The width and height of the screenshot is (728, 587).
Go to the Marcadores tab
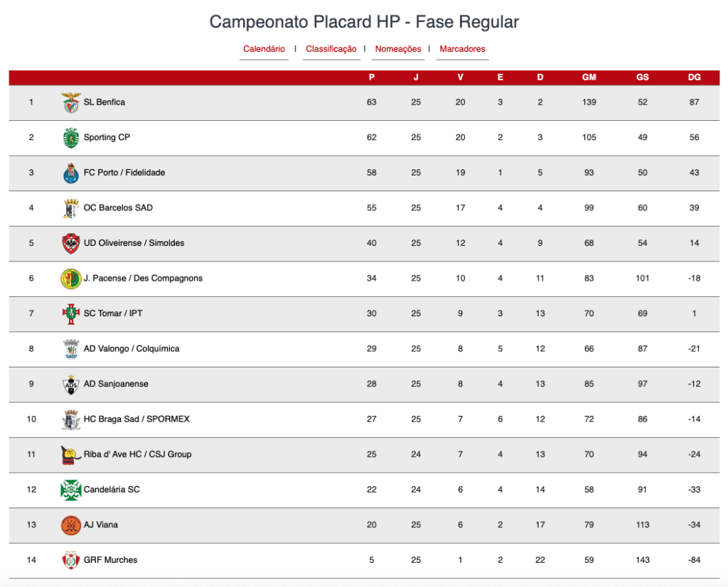pyautogui.click(x=462, y=49)
